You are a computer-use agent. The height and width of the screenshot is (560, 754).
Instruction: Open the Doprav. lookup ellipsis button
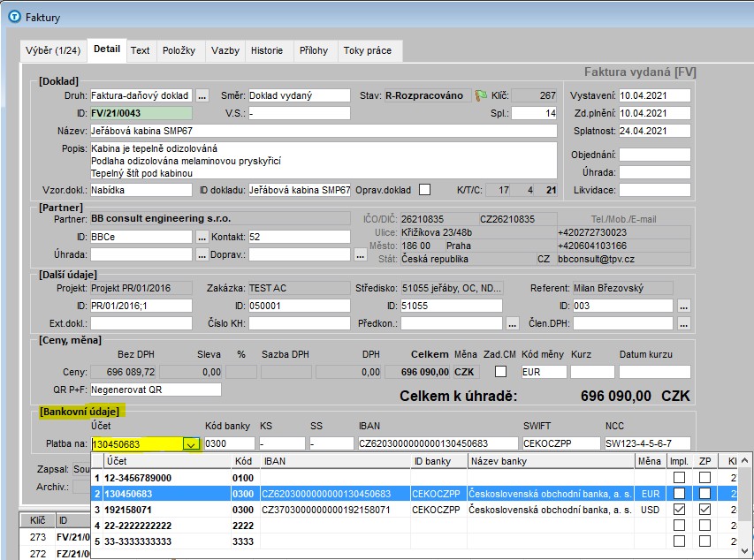tap(360, 254)
